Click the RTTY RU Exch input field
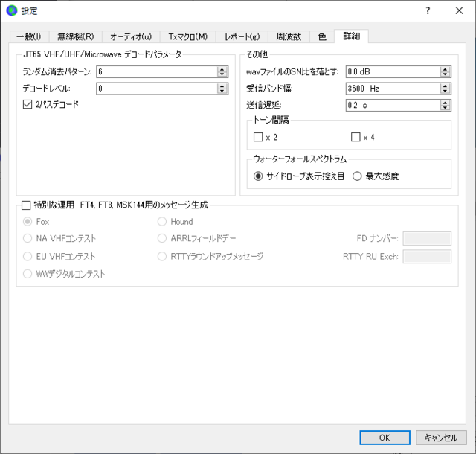 (x=427, y=257)
